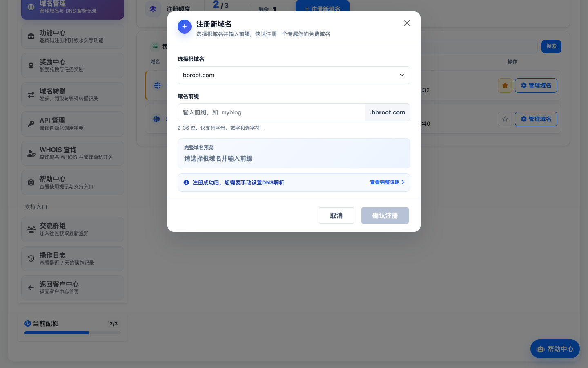Image resolution: width=588 pixels, height=368 pixels.
Task: Open 奖励中心 in the sidebar
Action: click(73, 65)
